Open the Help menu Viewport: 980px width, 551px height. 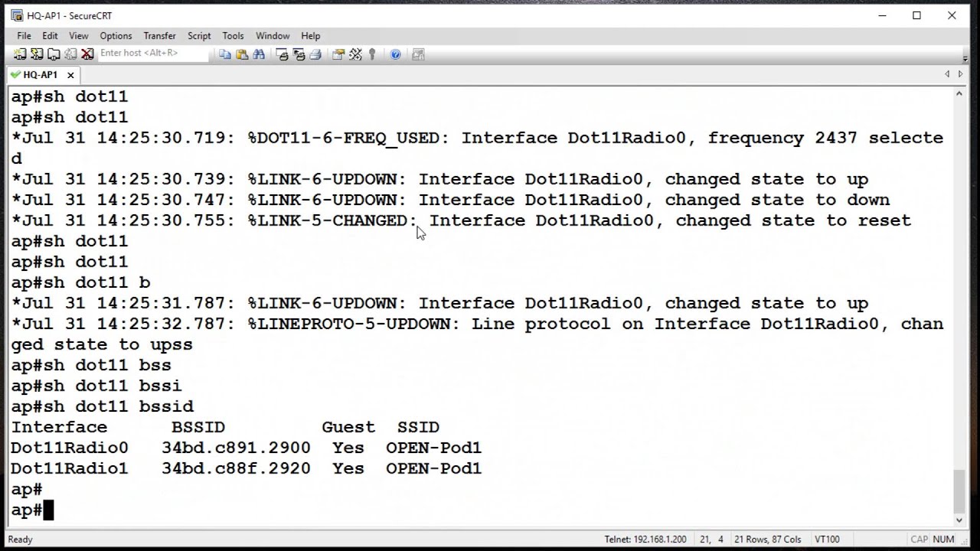(x=310, y=36)
